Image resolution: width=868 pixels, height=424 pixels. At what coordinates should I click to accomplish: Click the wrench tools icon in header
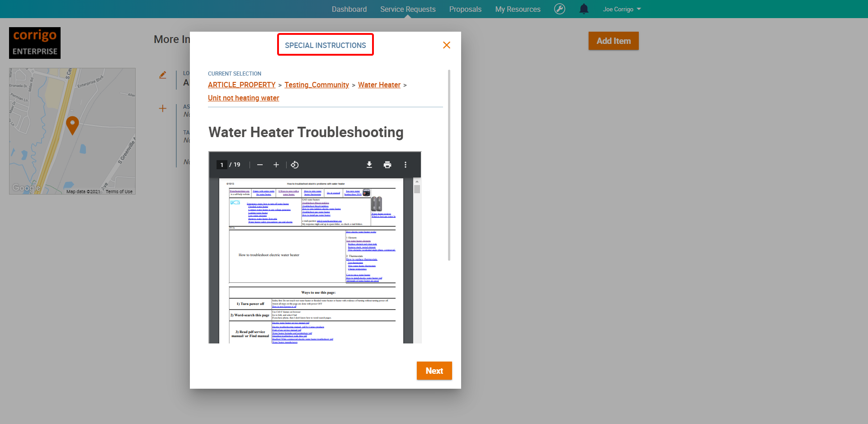tap(559, 9)
